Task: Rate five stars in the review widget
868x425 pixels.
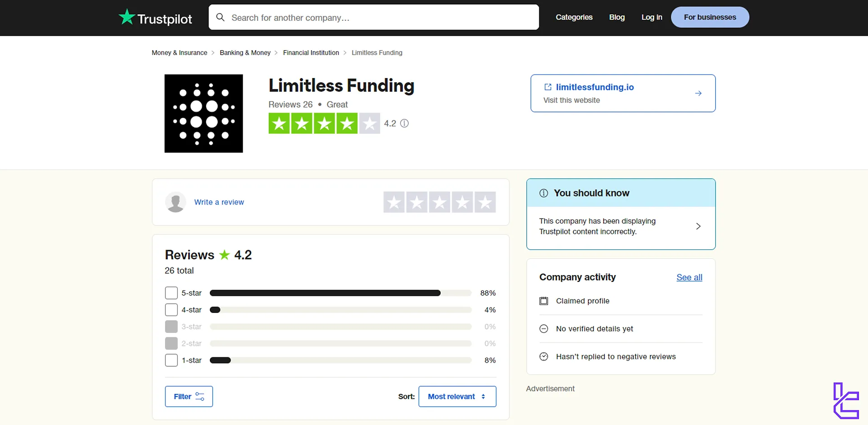Action: point(485,202)
